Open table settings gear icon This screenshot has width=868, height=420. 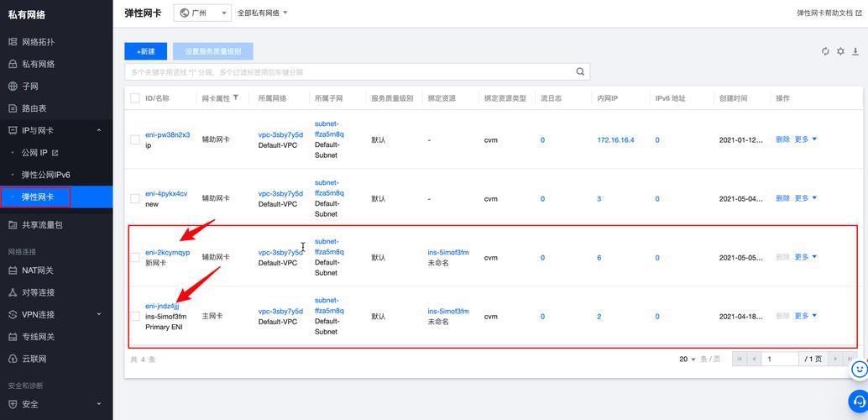pos(840,51)
